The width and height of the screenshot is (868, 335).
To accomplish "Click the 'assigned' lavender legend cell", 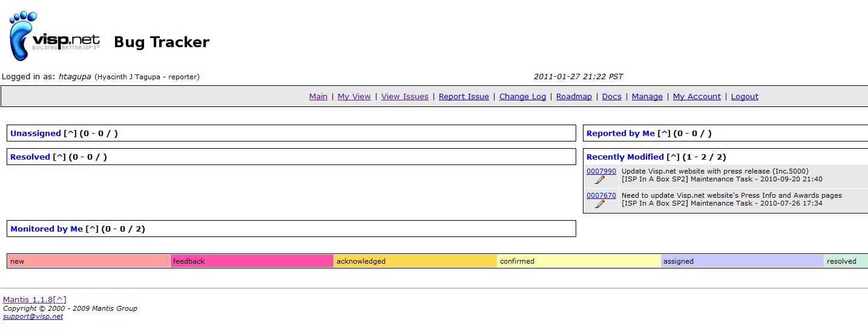I will [742, 261].
